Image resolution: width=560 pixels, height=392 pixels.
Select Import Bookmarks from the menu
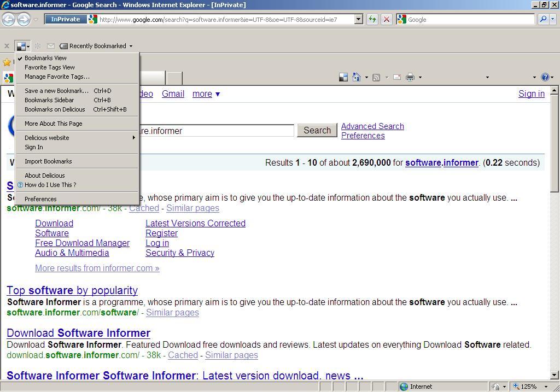click(48, 161)
